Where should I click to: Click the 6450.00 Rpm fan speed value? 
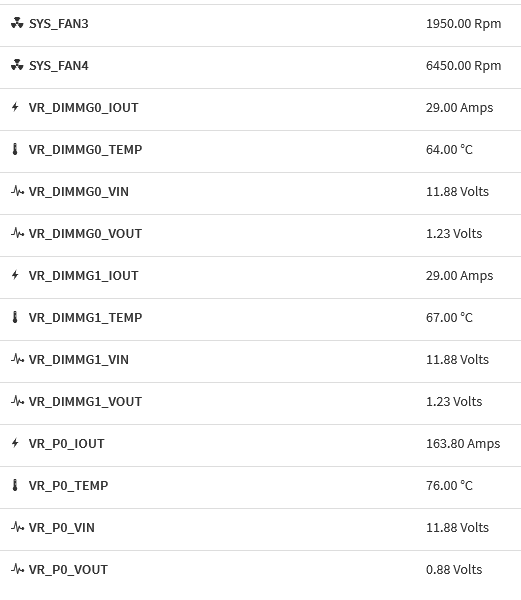click(x=464, y=65)
